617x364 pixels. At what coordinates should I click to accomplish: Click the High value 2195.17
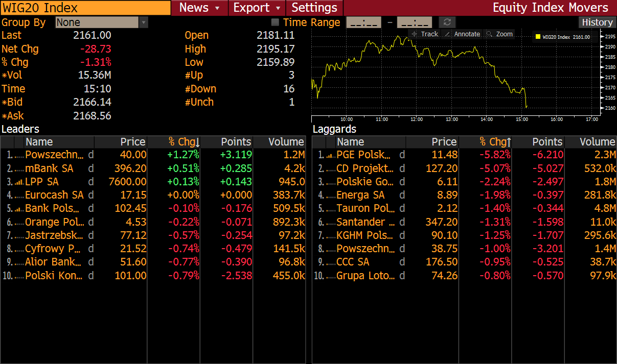coord(276,49)
